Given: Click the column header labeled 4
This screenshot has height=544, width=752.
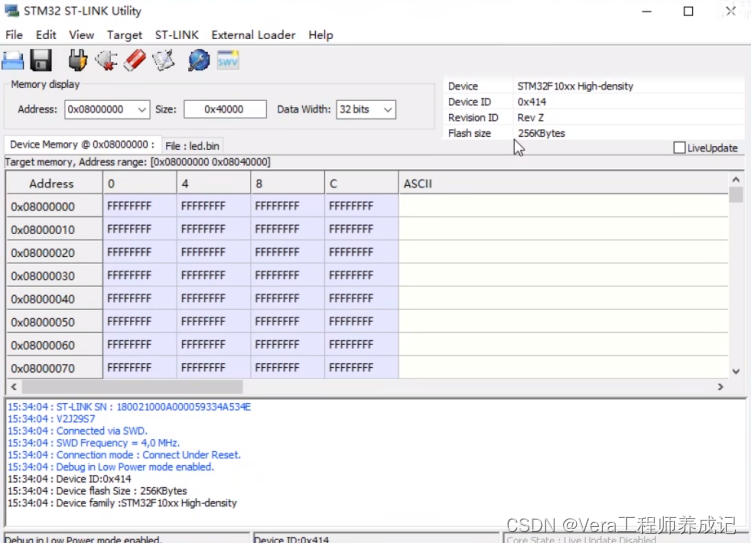Looking at the screenshot, I should [x=213, y=184].
